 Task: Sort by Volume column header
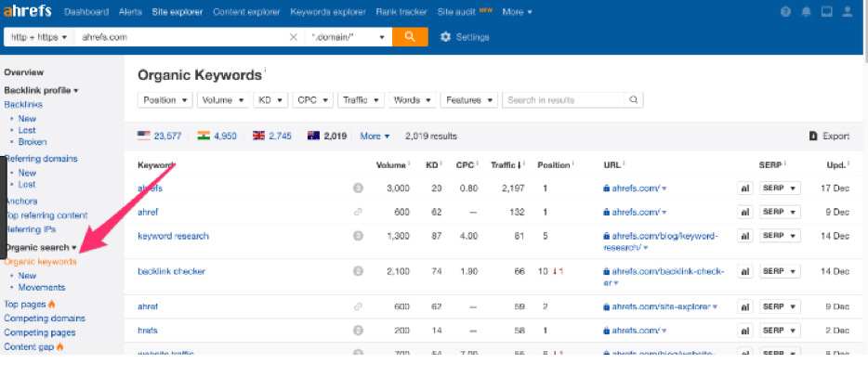pyautogui.click(x=391, y=165)
